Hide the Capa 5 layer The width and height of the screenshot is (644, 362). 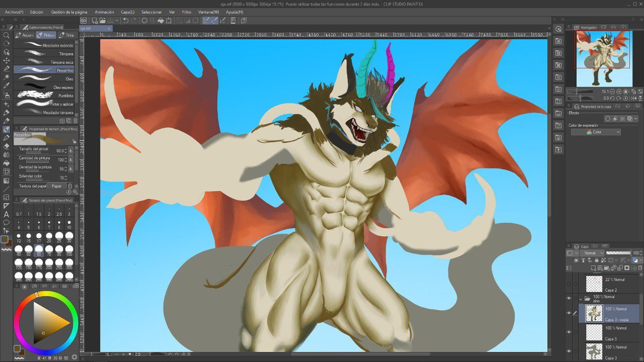tap(569, 332)
